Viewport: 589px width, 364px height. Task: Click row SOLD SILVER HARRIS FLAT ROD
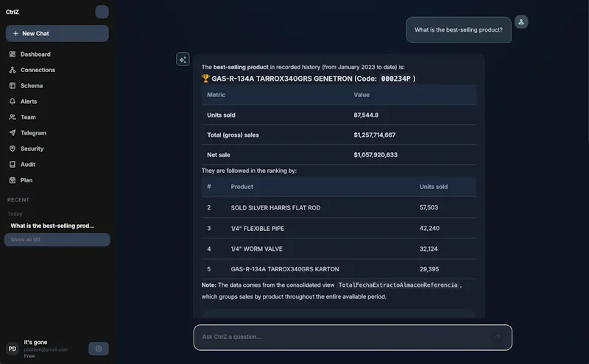339,207
